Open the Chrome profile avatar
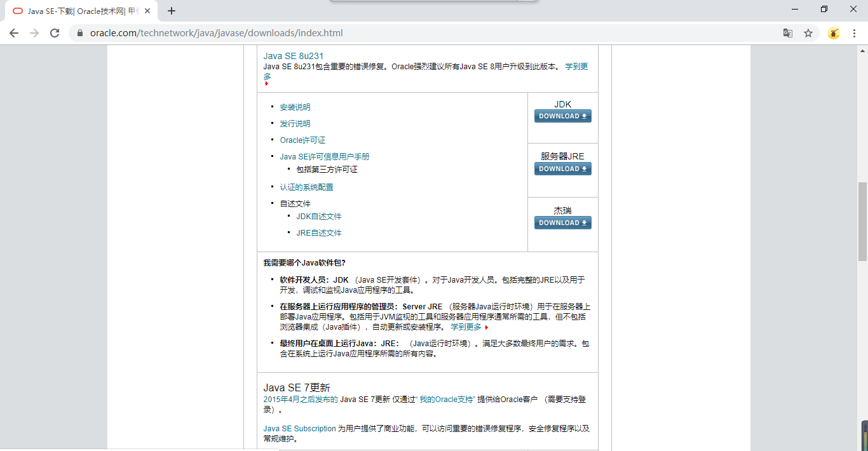868x451 pixels. [x=834, y=33]
